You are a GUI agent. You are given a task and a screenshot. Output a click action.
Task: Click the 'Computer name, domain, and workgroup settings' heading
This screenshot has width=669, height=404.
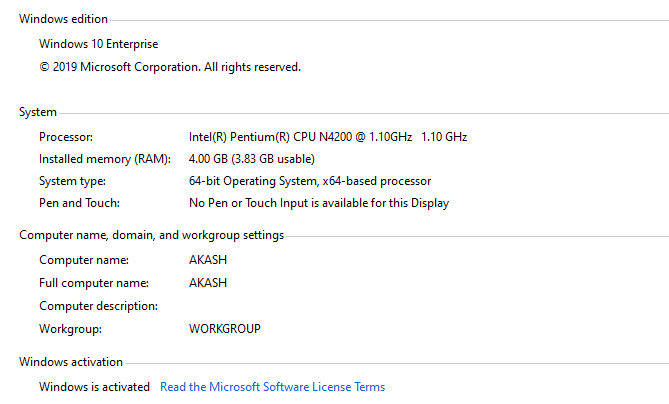pos(151,235)
